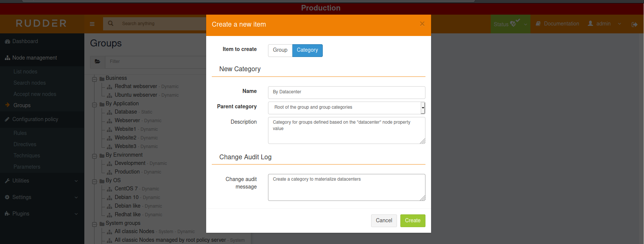The width and height of the screenshot is (644, 244).
Task: Select Group as item to create
Action: coord(280,50)
